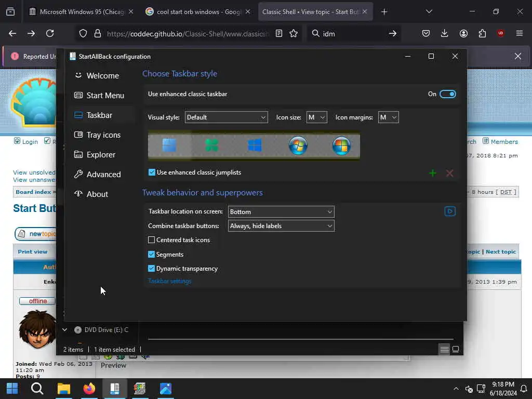532x399 pixels.
Task: Open the notification bell
Action: coord(524,389)
